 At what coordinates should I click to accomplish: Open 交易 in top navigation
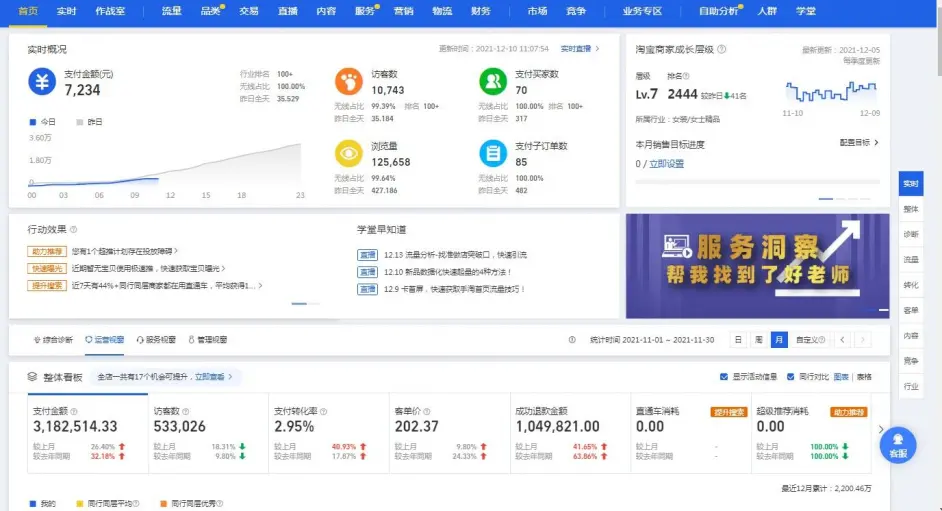click(249, 11)
